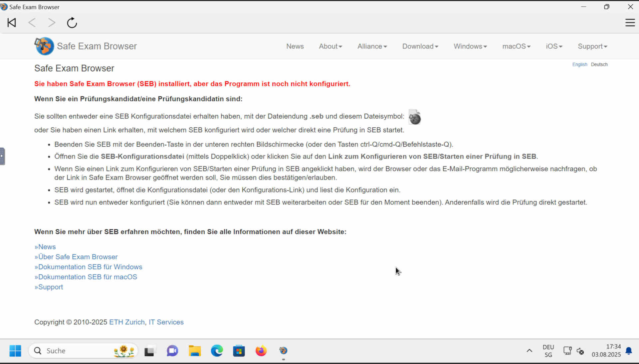Click the .seb file symbol image
639x364 pixels.
coord(414,117)
